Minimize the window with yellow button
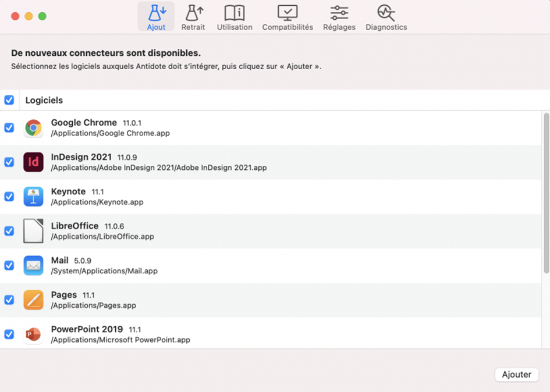The width and height of the screenshot is (550, 392). pos(29,16)
